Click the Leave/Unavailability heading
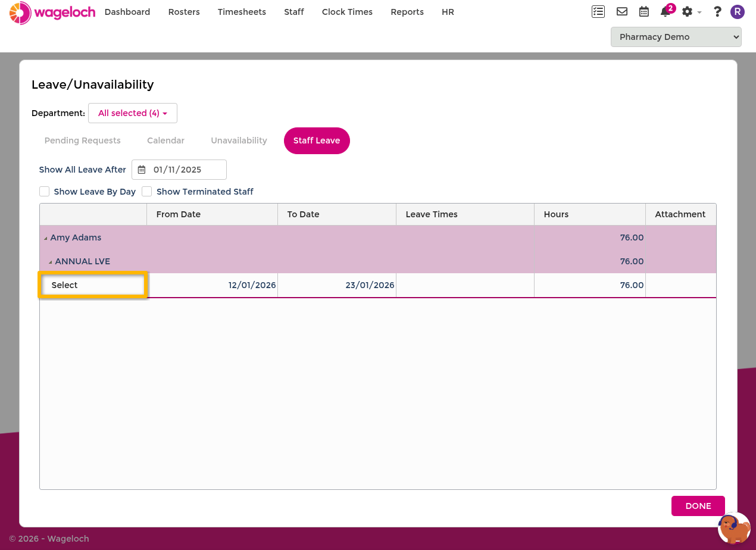This screenshot has width=756, height=550. (93, 85)
